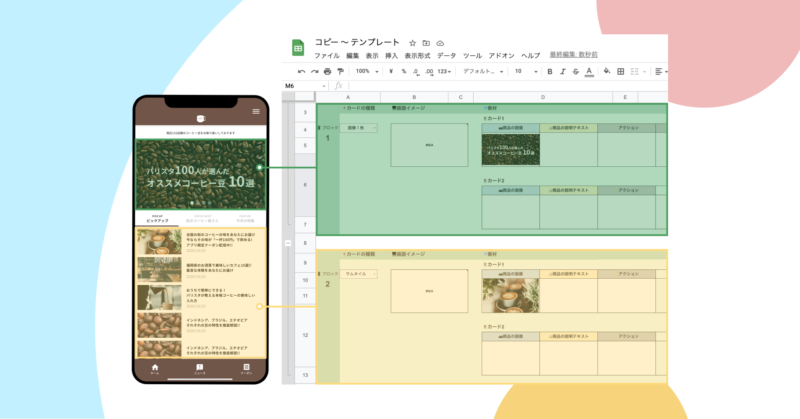The width and height of the screenshot is (800, 419).
Task: Open the ツール menu
Action: click(x=472, y=56)
